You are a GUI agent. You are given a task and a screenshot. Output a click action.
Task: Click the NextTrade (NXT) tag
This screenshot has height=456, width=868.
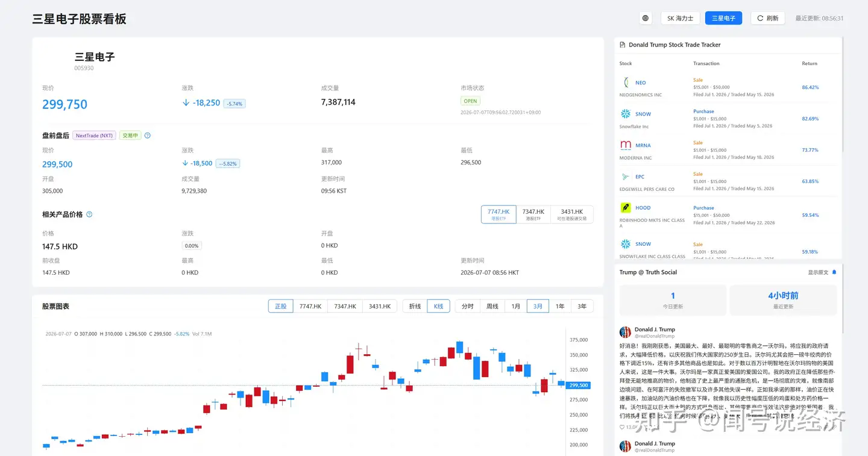click(94, 136)
